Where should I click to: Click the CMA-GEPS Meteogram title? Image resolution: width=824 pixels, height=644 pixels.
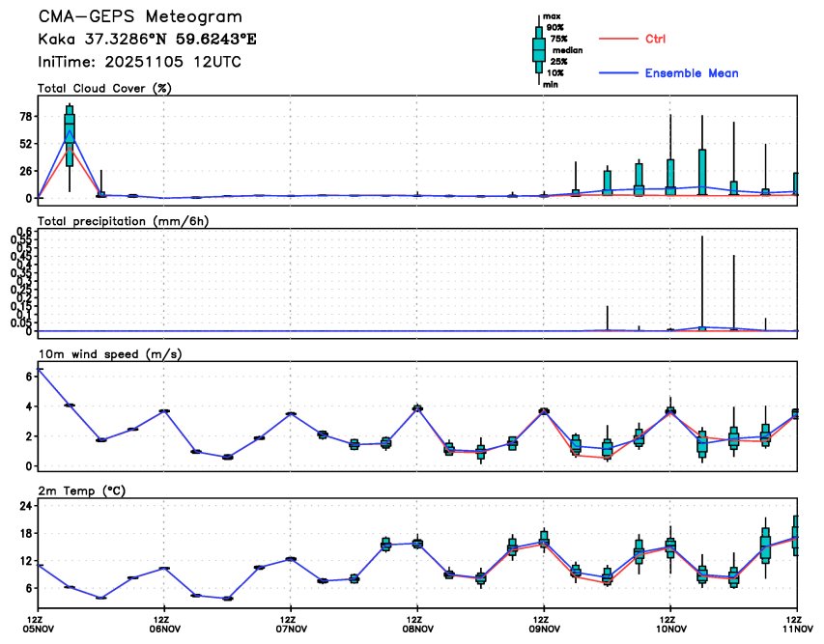pyautogui.click(x=140, y=17)
